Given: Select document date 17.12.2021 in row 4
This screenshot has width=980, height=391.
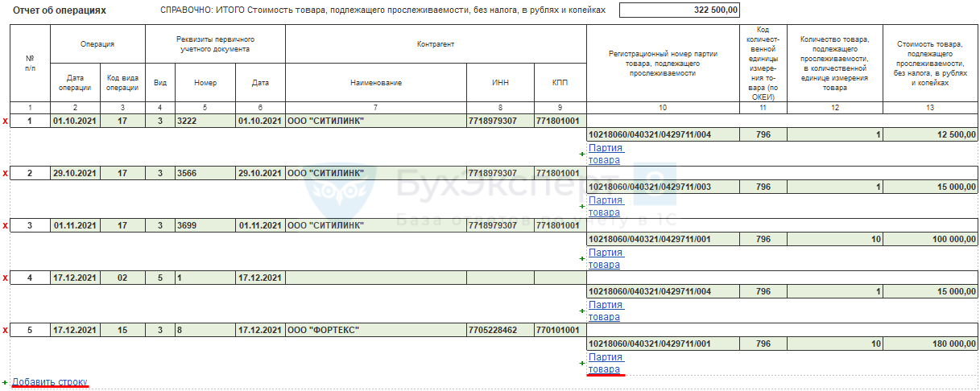Looking at the screenshot, I should pyautogui.click(x=261, y=278).
